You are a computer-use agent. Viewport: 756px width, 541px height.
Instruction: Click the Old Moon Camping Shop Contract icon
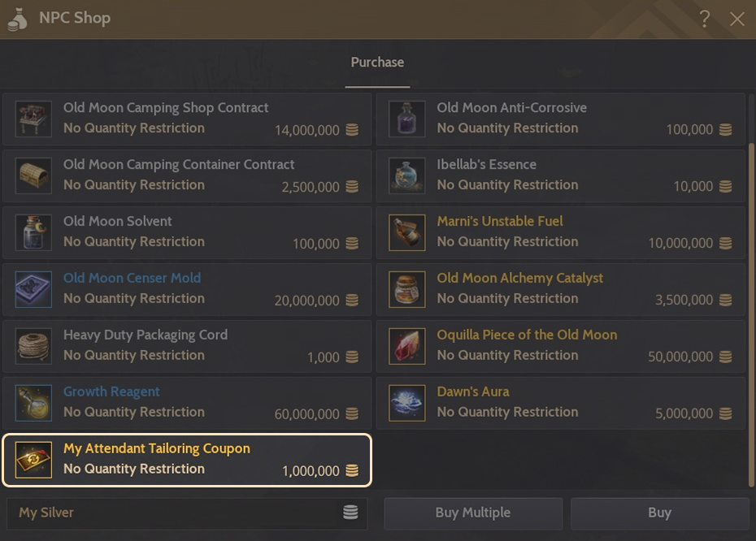33,119
